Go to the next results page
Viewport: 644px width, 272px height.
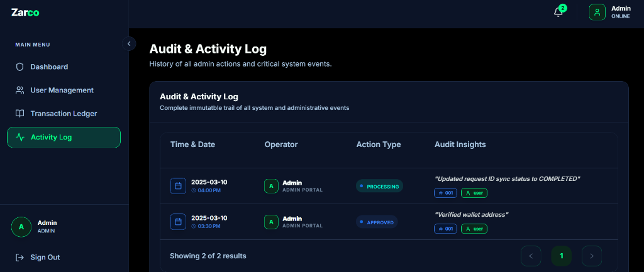pyautogui.click(x=592, y=256)
